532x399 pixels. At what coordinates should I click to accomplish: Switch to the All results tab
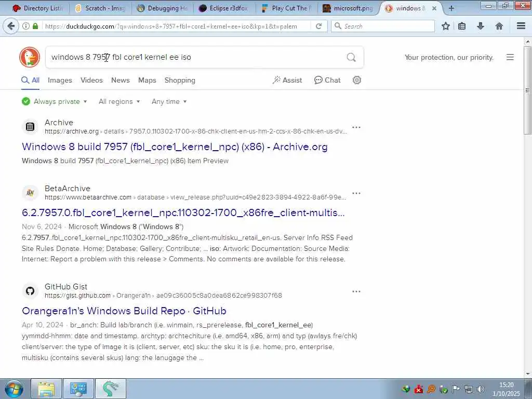tap(30, 80)
